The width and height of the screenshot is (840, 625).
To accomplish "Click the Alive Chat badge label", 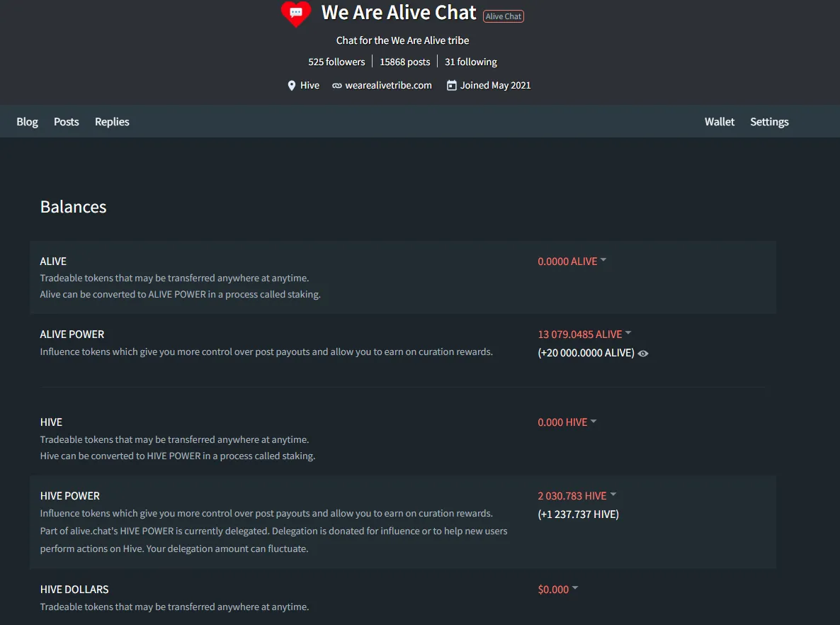I will click(x=504, y=16).
